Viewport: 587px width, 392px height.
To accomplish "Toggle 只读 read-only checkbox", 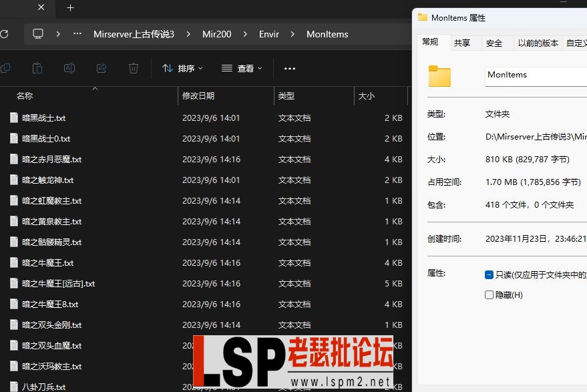I will pos(489,275).
